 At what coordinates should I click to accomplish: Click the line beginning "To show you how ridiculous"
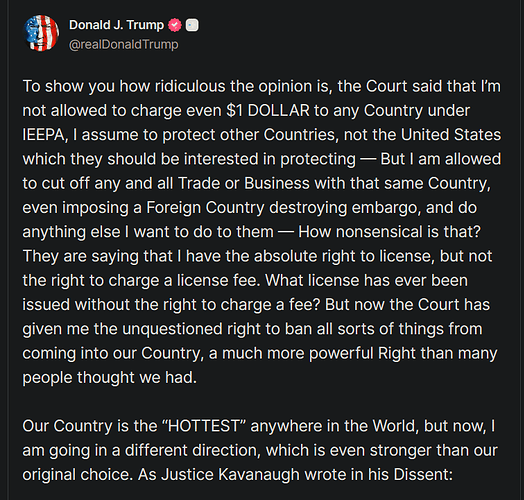pos(262,87)
